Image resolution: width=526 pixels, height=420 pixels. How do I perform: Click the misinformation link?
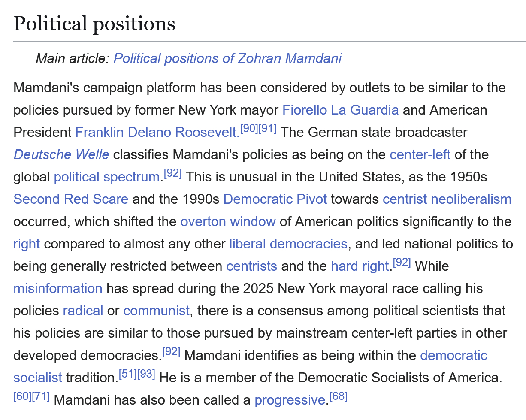point(58,289)
